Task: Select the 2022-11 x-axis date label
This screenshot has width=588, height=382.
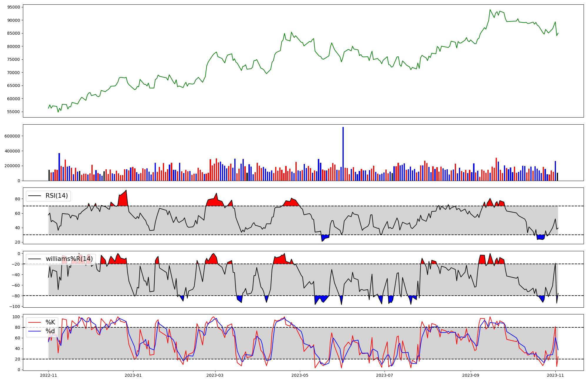Action: coord(49,375)
